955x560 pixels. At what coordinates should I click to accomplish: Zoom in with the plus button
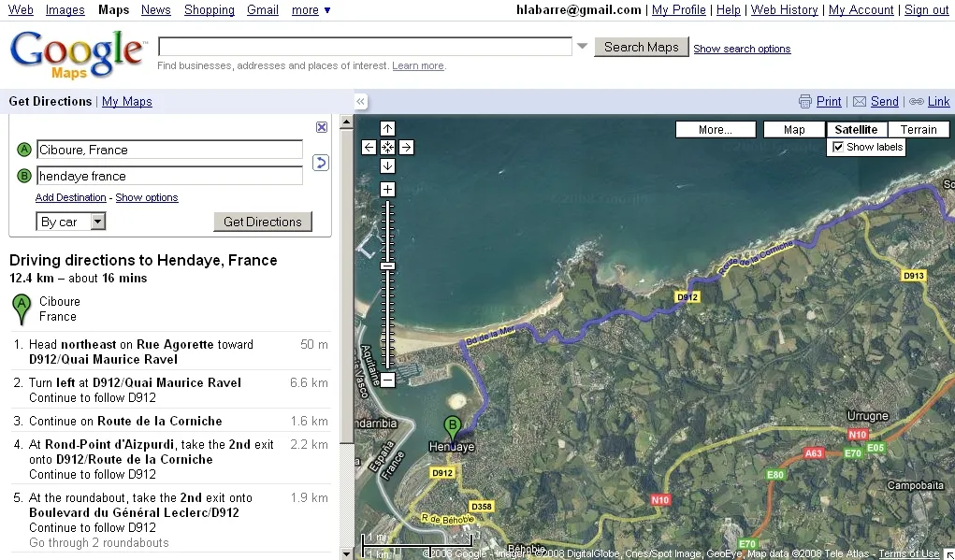(387, 189)
